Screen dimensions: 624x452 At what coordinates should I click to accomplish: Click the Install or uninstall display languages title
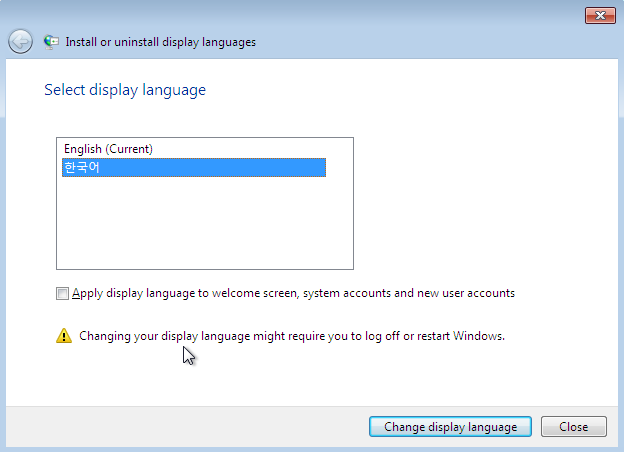(x=160, y=42)
